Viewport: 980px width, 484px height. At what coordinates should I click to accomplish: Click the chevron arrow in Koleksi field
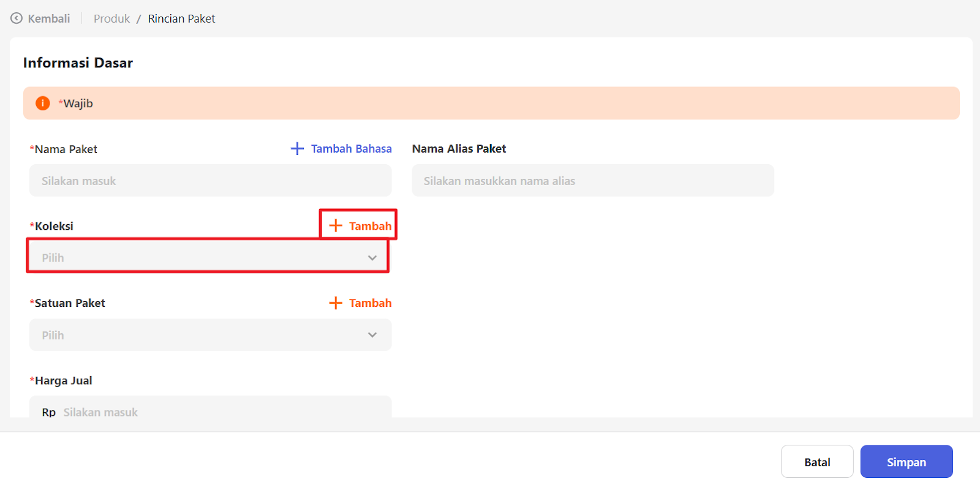tap(372, 258)
